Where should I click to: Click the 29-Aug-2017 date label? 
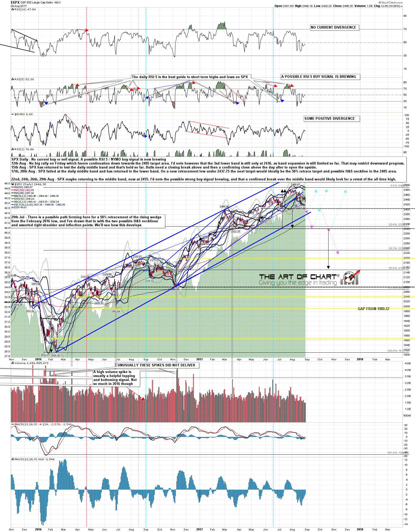pos(18,6)
